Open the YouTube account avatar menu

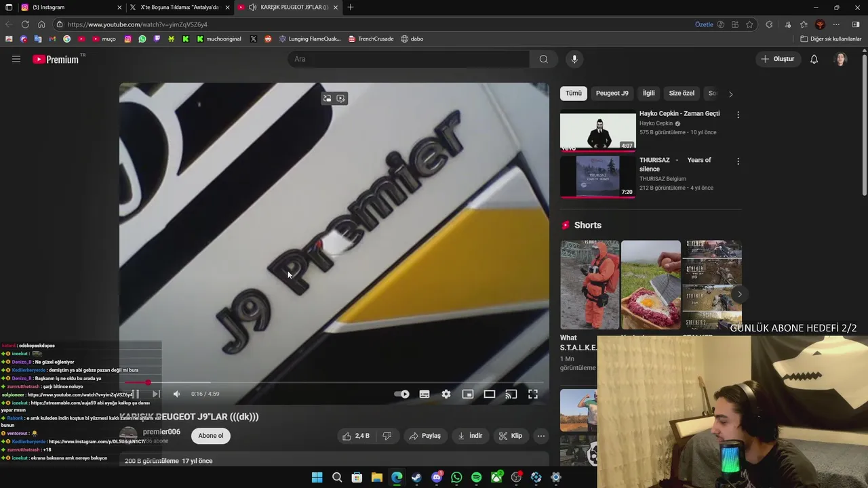841,59
